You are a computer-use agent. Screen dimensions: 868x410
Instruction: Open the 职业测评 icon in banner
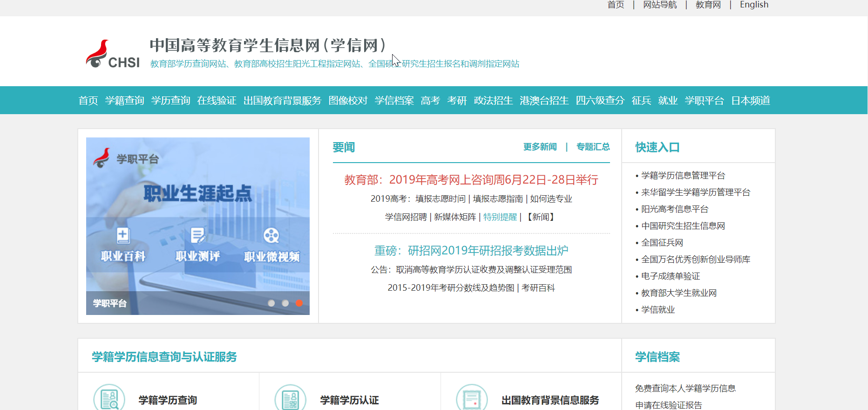pos(197,236)
